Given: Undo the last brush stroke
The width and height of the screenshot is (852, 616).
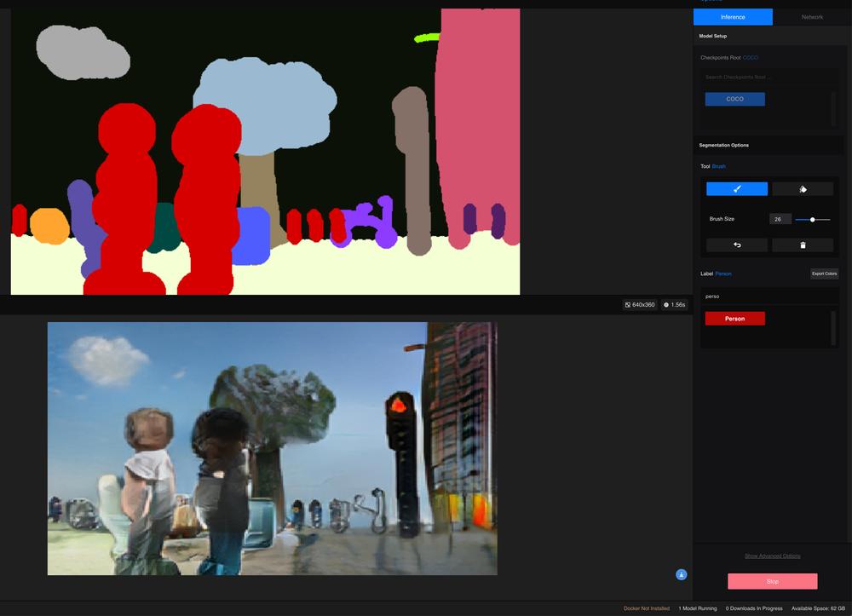Looking at the screenshot, I should click(x=737, y=245).
